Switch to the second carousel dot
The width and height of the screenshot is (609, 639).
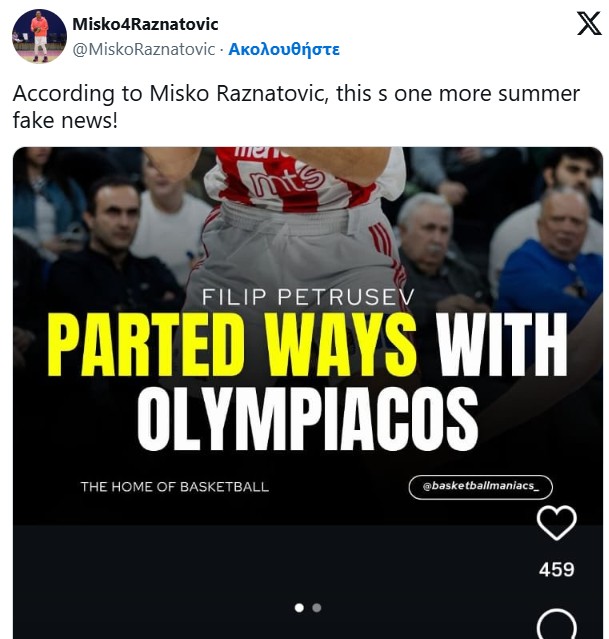point(317,608)
